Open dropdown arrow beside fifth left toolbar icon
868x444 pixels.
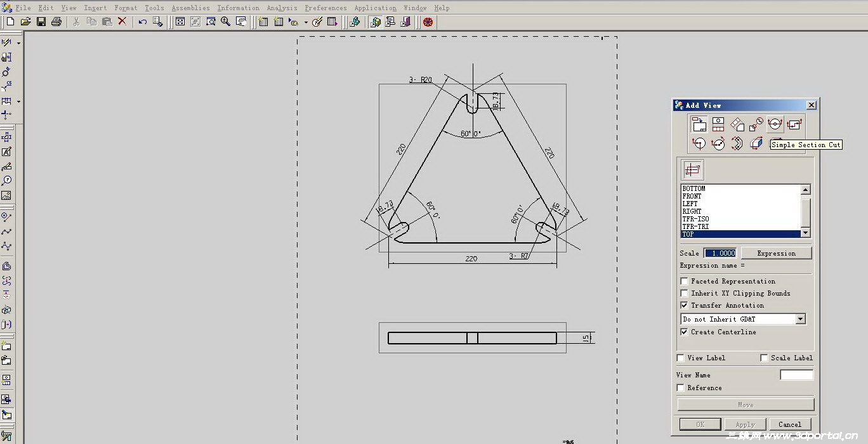click(18, 101)
